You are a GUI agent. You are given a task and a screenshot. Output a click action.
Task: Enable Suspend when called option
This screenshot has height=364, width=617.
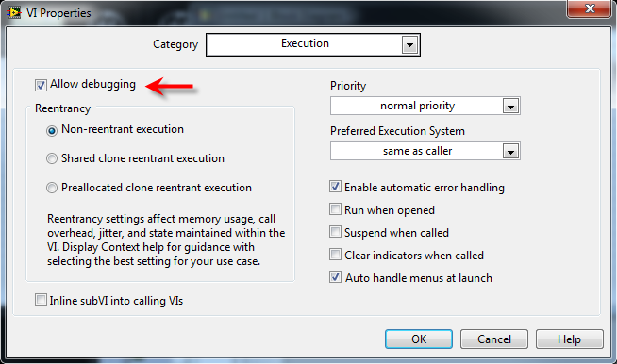coord(335,232)
